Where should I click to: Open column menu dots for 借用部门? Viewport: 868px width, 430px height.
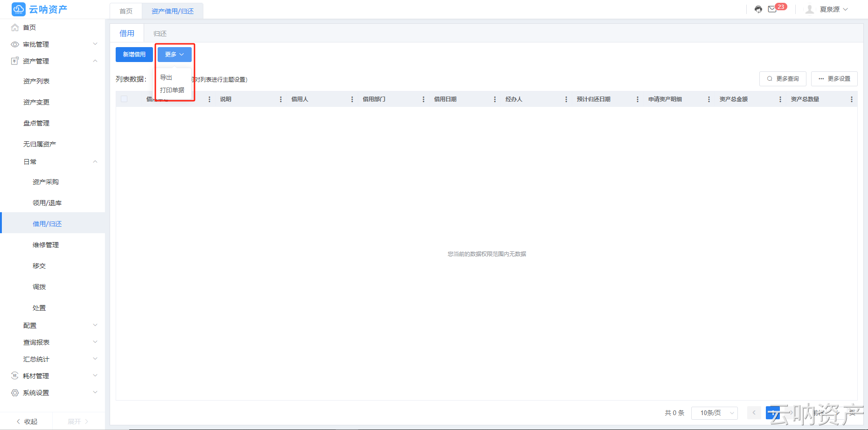(x=424, y=99)
